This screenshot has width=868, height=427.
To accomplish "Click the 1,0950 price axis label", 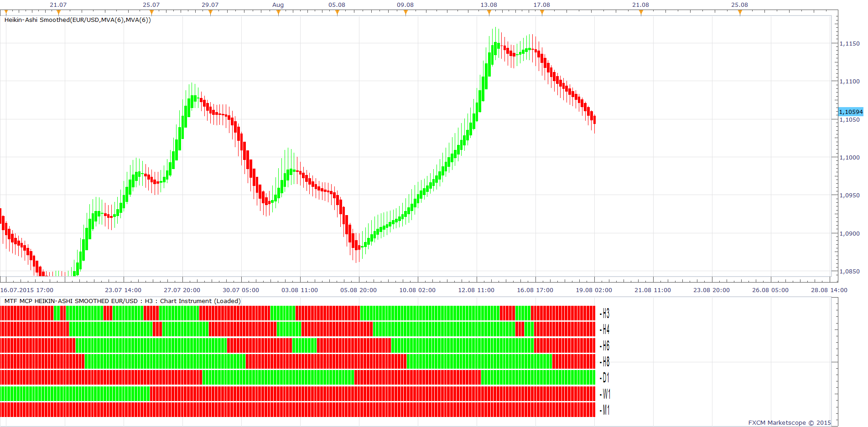I will tap(850, 195).
